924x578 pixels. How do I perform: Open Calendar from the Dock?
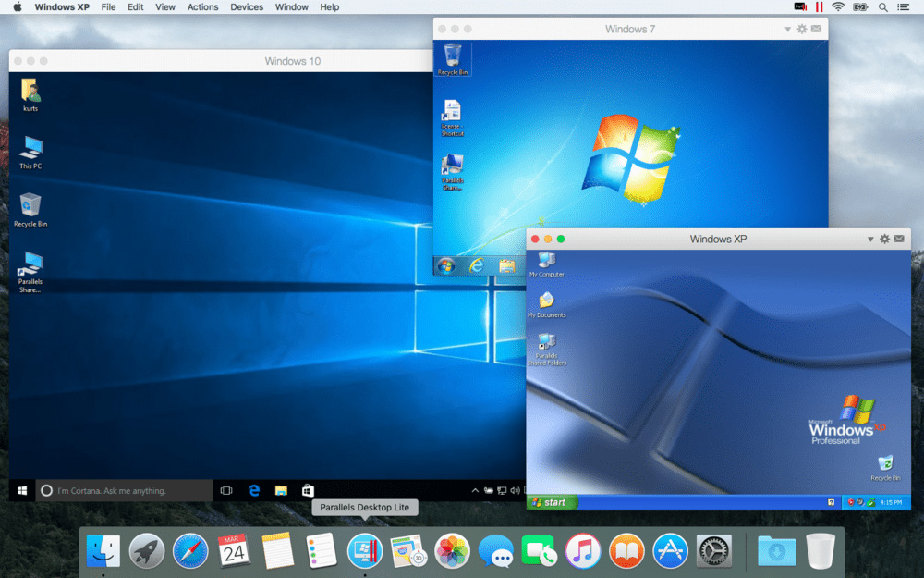tap(234, 551)
